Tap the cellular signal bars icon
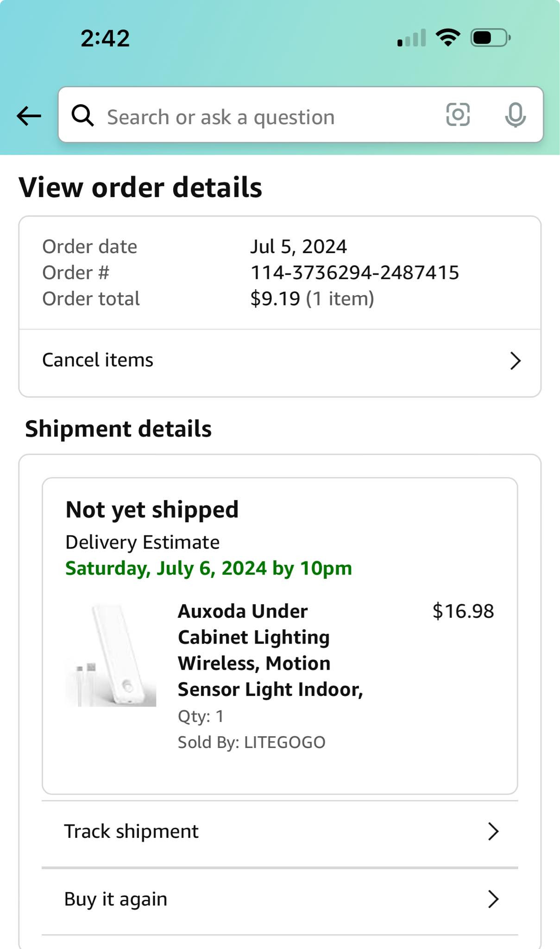This screenshot has height=949, width=560. [x=411, y=38]
